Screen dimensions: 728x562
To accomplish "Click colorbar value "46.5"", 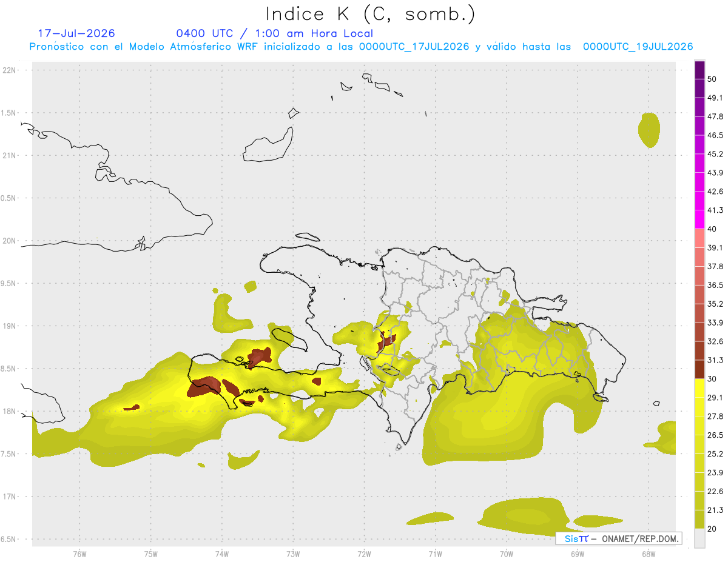I will tap(715, 135).
